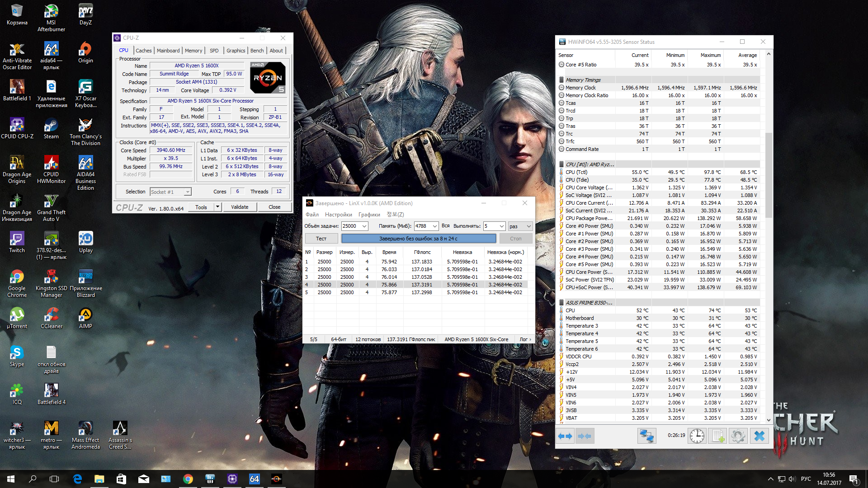Reset HWiNFO elapsed time clock icon
The image size is (868, 488).
point(697,436)
